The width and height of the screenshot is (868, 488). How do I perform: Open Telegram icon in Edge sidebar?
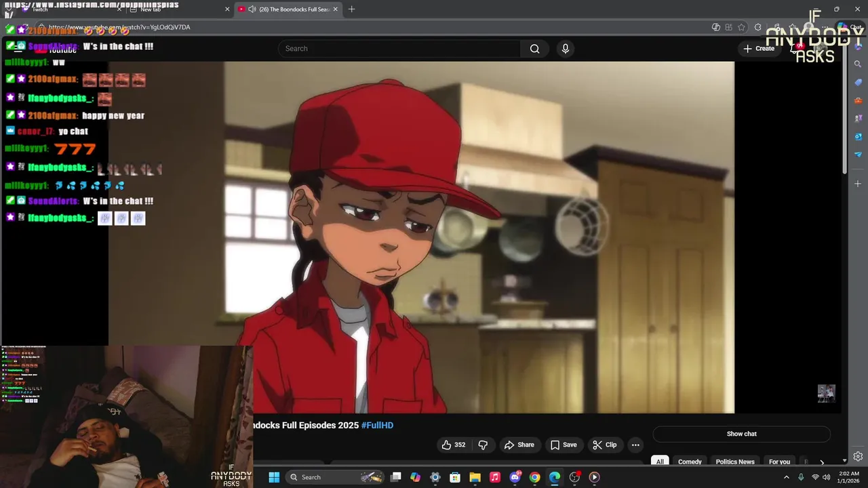858,155
